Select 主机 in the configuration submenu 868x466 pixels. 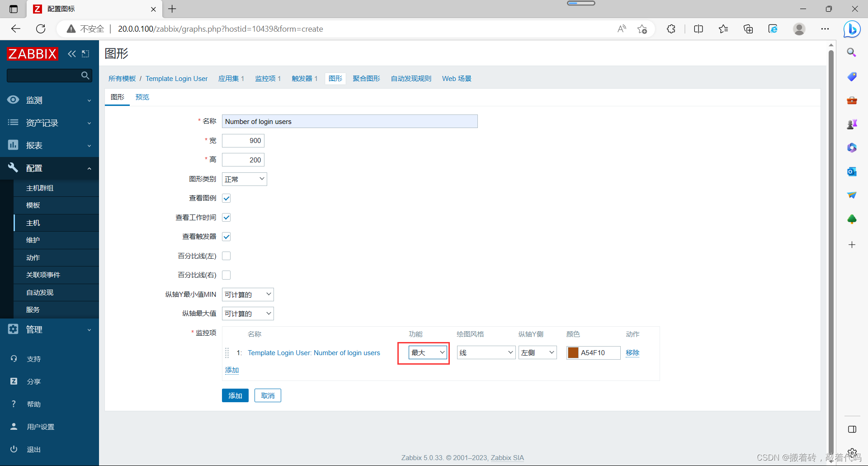tap(57, 223)
